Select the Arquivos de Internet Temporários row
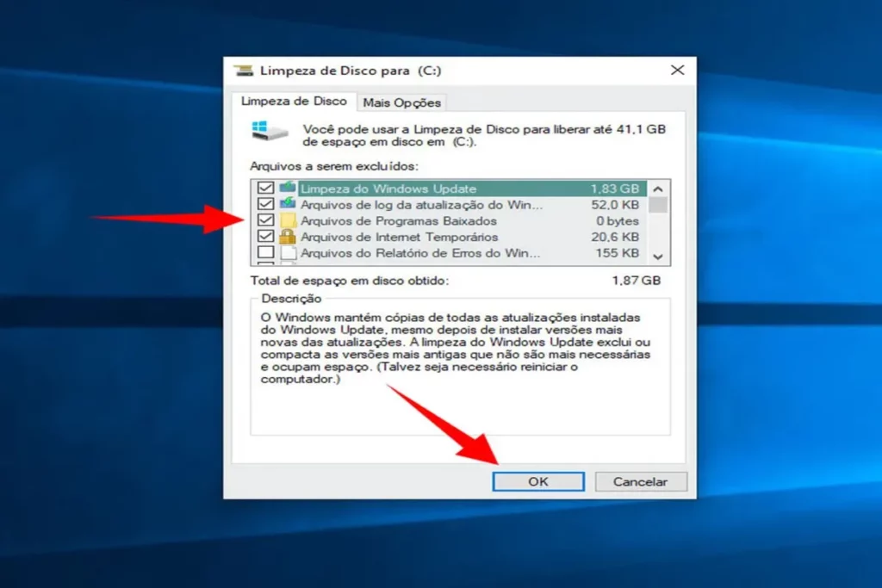 coord(449,237)
